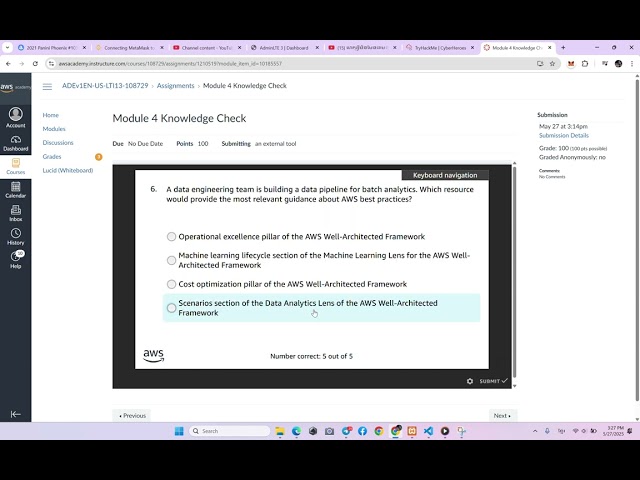Click the scroll down arrow of quiz frame
640x480 pixels.
click(514, 386)
